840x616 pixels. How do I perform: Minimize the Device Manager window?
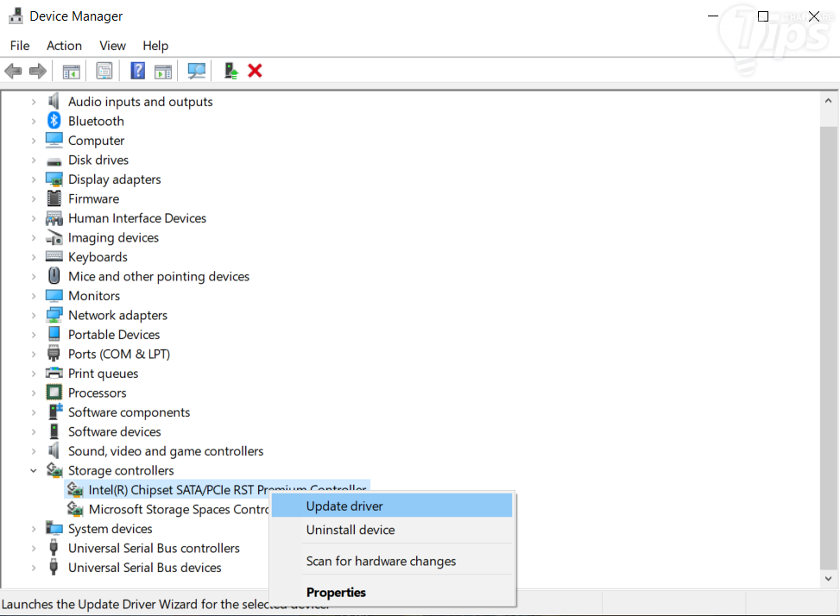coord(712,16)
